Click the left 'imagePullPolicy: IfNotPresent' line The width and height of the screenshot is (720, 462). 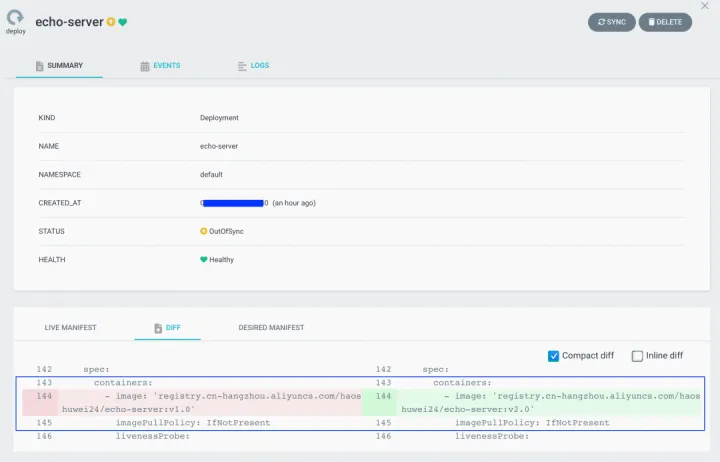pyautogui.click(x=193, y=423)
